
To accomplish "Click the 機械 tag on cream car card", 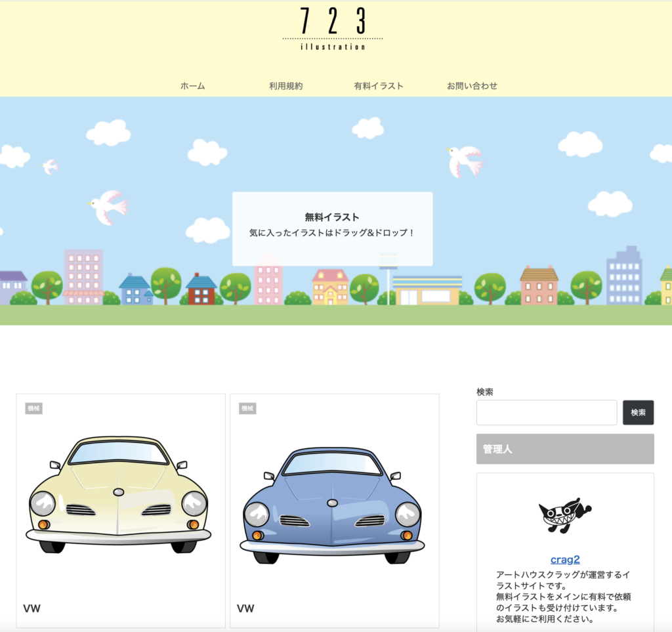I will 34,408.
